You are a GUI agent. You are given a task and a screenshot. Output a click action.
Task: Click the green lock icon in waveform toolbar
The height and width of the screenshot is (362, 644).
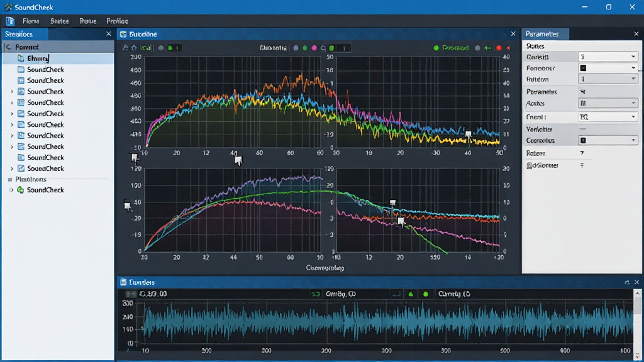(410, 294)
